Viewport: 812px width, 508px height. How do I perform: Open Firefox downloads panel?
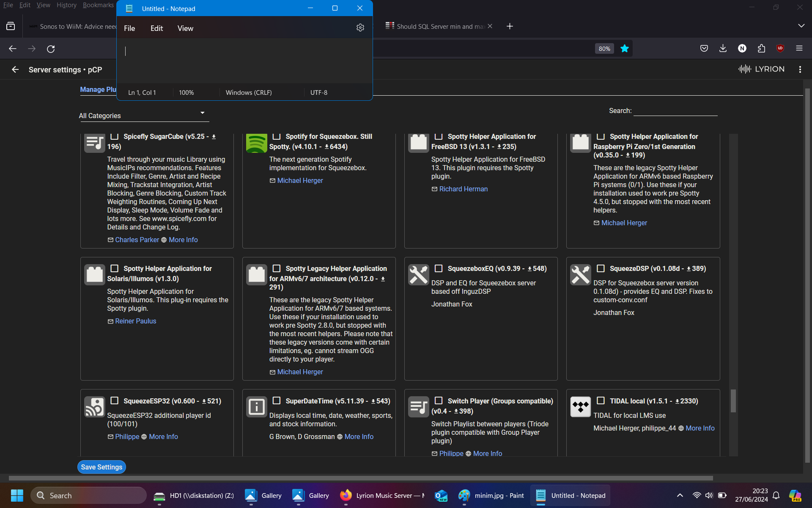tap(723, 49)
